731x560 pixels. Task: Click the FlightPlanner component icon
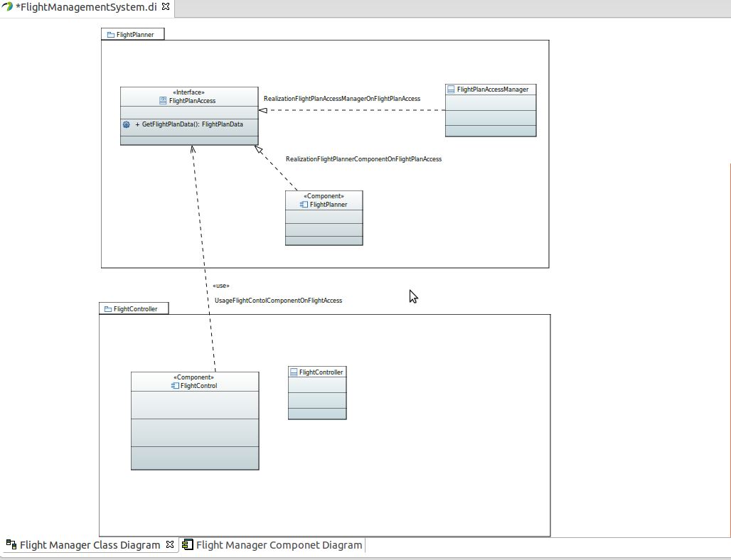(x=304, y=205)
